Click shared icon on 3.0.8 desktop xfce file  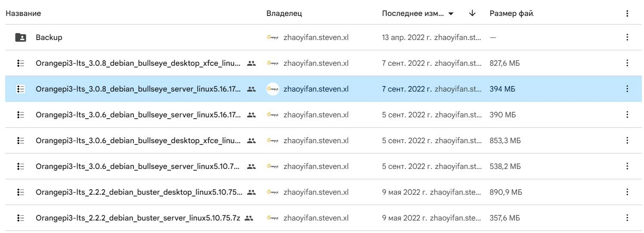(x=251, y=63)
